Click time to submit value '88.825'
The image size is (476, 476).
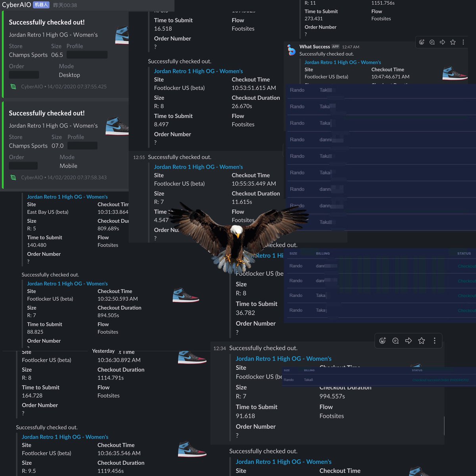click(x=35, y=332)
